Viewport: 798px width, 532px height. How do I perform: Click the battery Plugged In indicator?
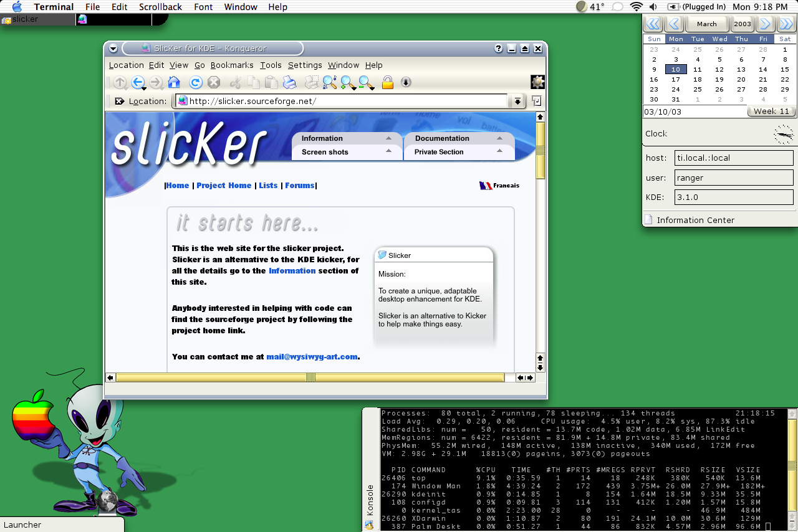point(696,7)
